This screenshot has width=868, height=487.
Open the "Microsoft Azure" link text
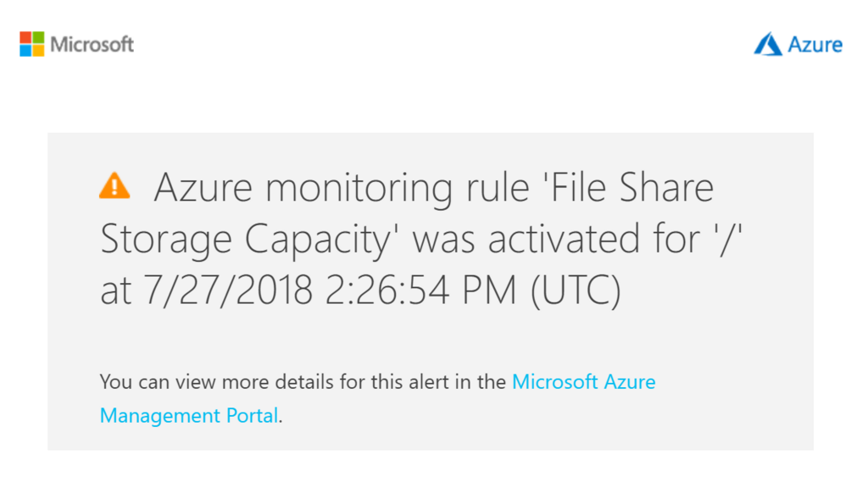[583, 381]
